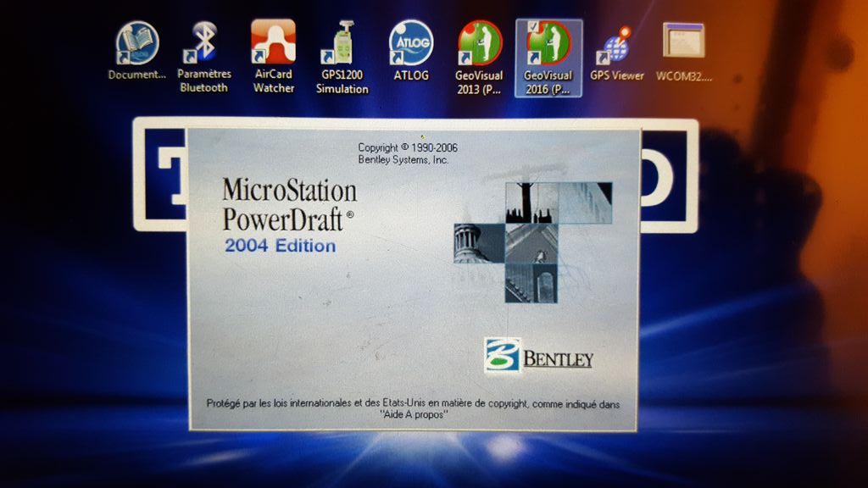868x488 pixels.
Task: Select the WCOM32 desktop icon
Action: [684, 53]
